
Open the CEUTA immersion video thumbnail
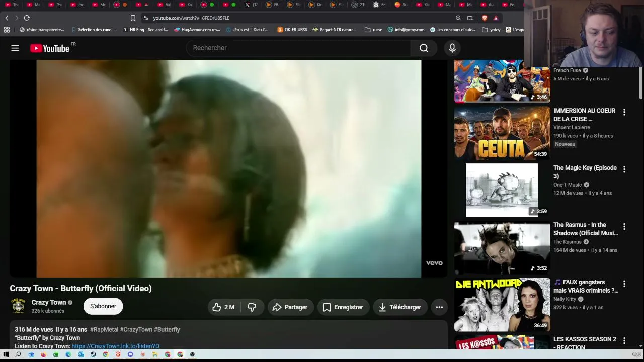[502, 133]
